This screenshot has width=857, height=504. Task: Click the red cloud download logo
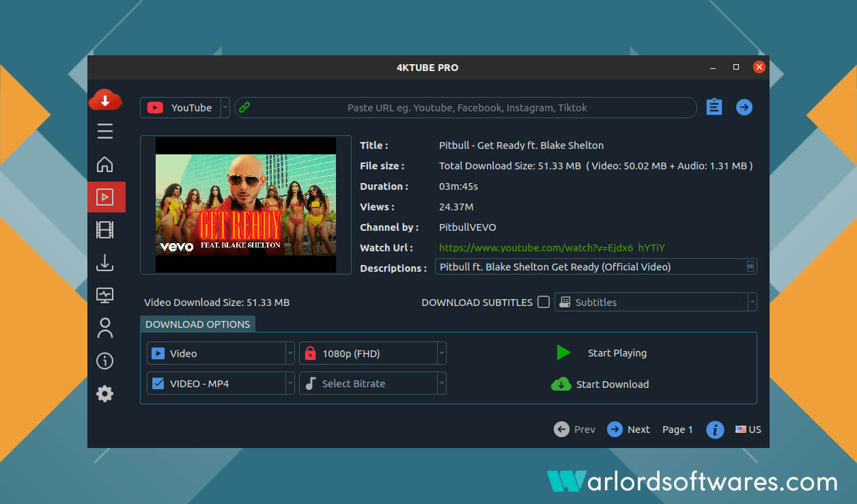[x=105, y=100]
